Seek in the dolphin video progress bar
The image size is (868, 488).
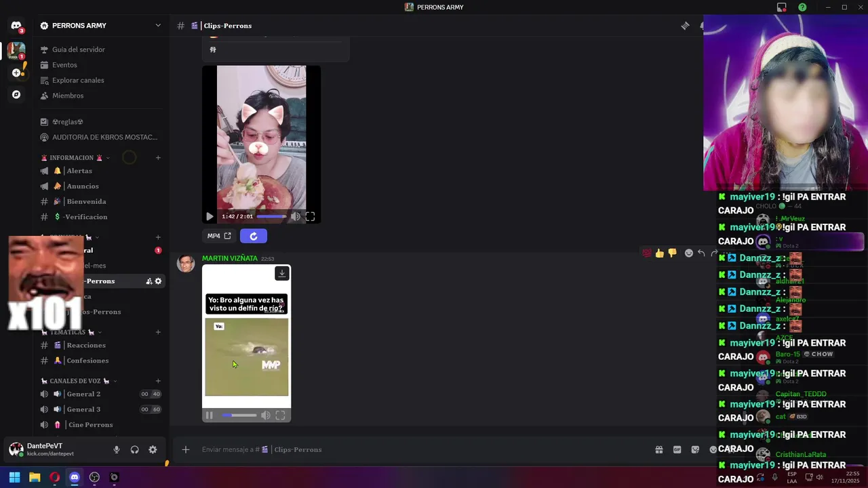point(239,415)
